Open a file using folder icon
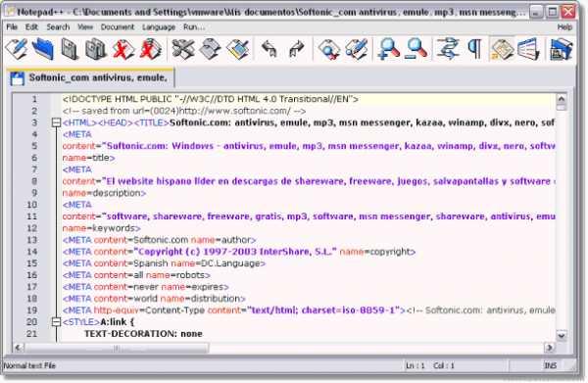Screen dimensions: 588x383 pyautogui.click(x=43, y=49)
